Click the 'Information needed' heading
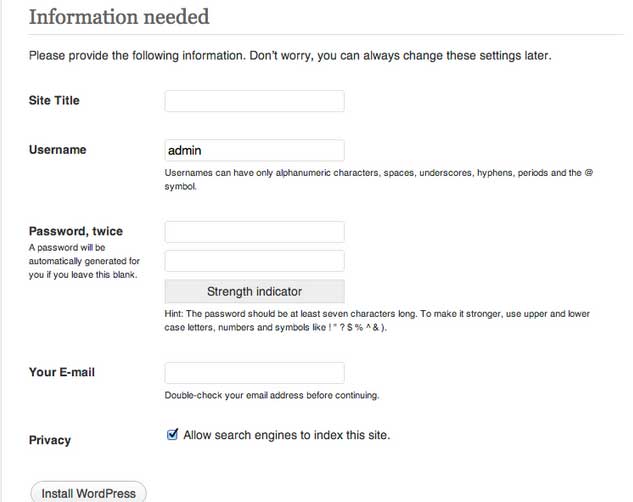 (119, 17)
